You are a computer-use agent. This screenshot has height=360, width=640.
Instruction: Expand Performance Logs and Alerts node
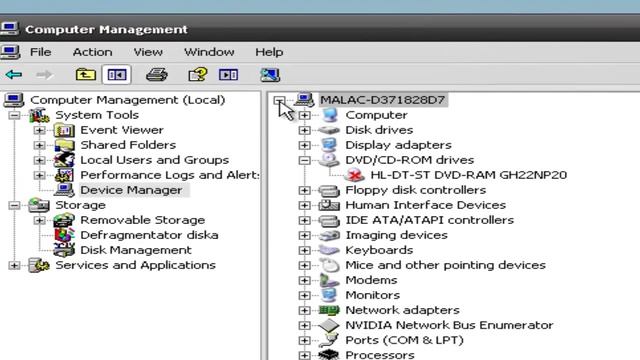pos(40,175)
